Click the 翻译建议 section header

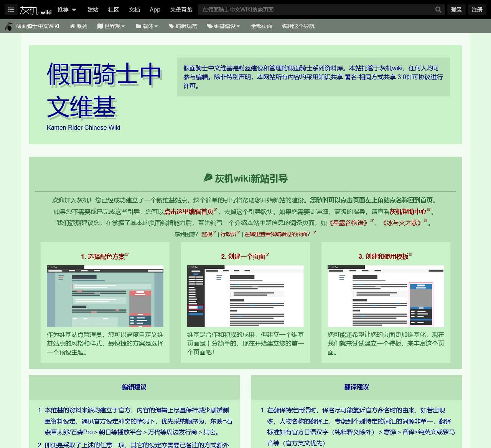[x=357, y=387]
